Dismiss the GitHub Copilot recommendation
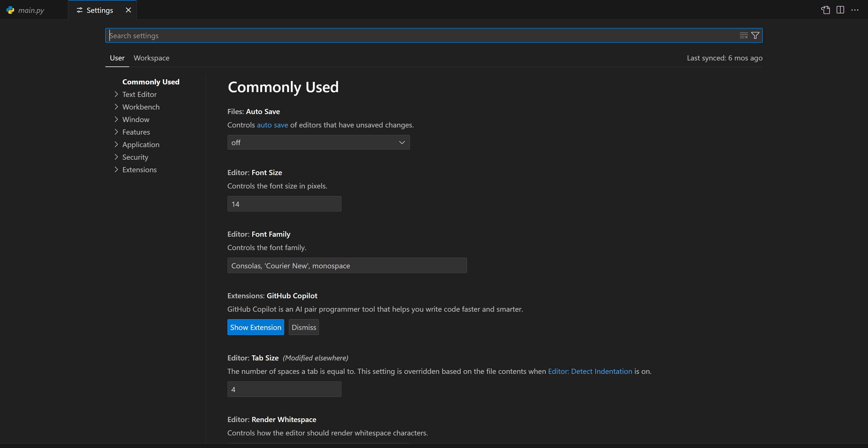 [x=303, y=327]
